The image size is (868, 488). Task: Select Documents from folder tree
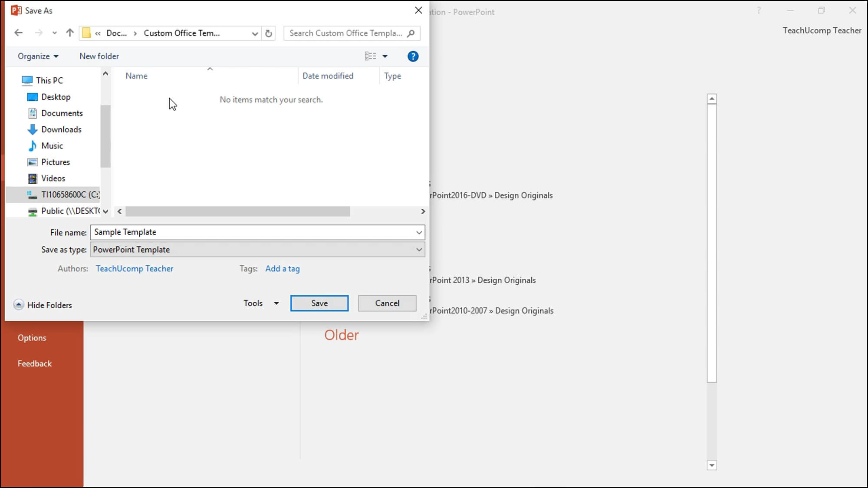(x=62, y=113)
